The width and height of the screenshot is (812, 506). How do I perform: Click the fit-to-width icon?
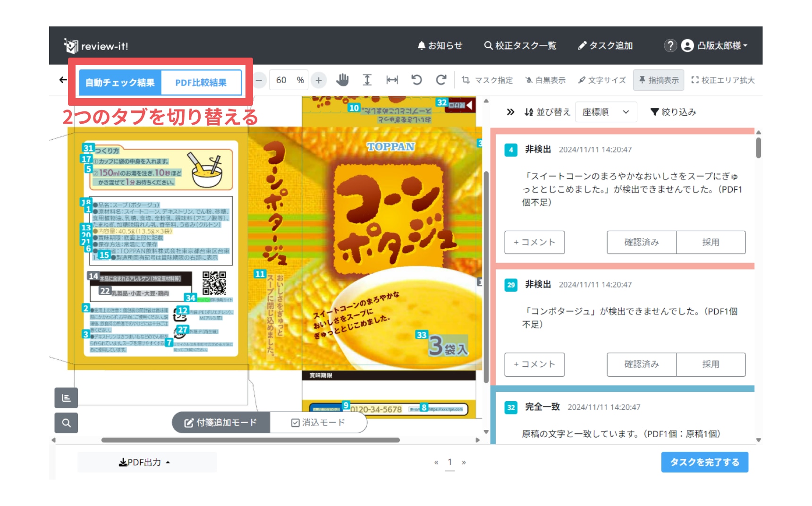coord(392,80)
